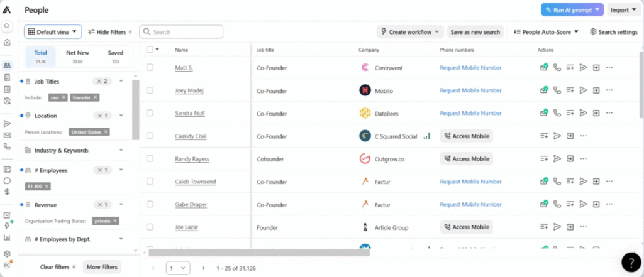Open the Companies building icon in the navigation rail
Image resolution: width=644 pixels, height=277 pixels.
tap(7, 77)
